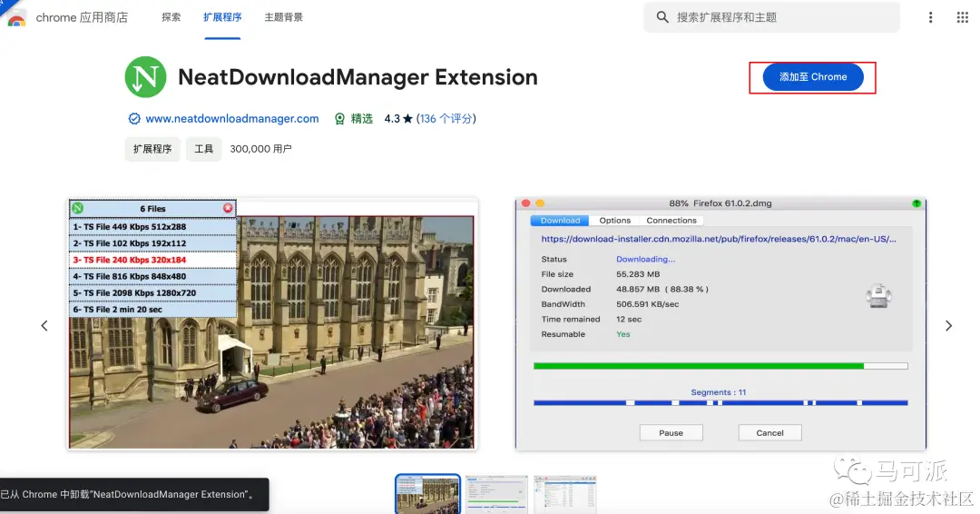Open the 136 个评分 ratings link
980x514 pixels.
click(x=446, y=119)
